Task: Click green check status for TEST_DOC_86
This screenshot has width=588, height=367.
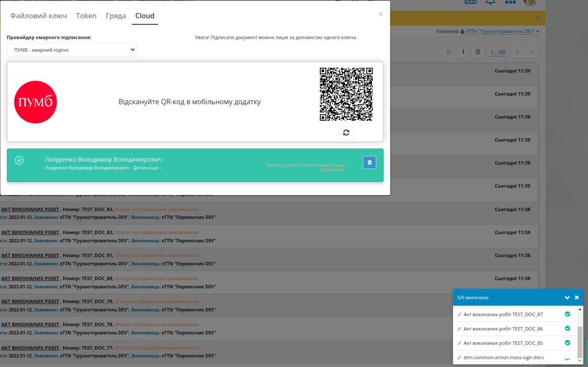Action: (x=568, y=328)
